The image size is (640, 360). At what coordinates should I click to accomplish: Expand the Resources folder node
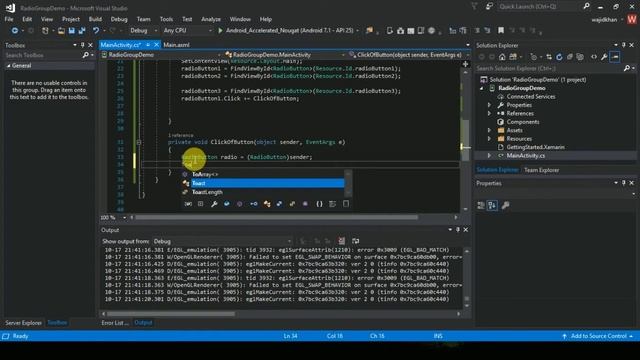point(489,138)
